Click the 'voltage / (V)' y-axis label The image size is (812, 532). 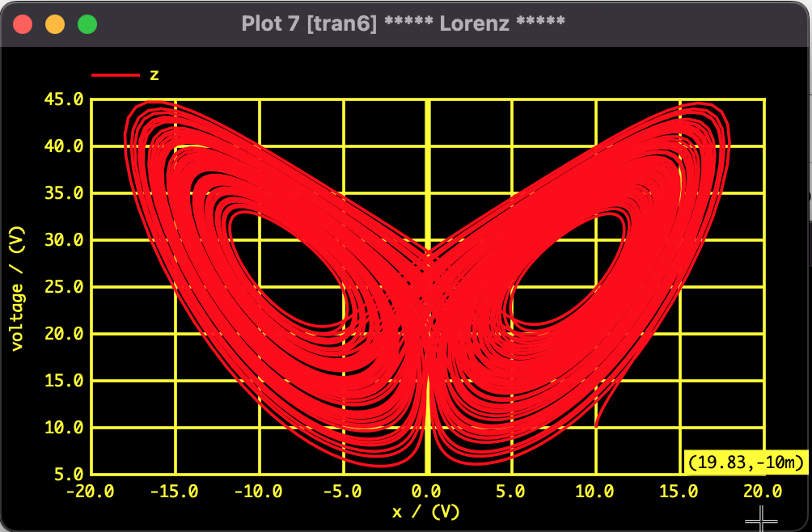16,286
